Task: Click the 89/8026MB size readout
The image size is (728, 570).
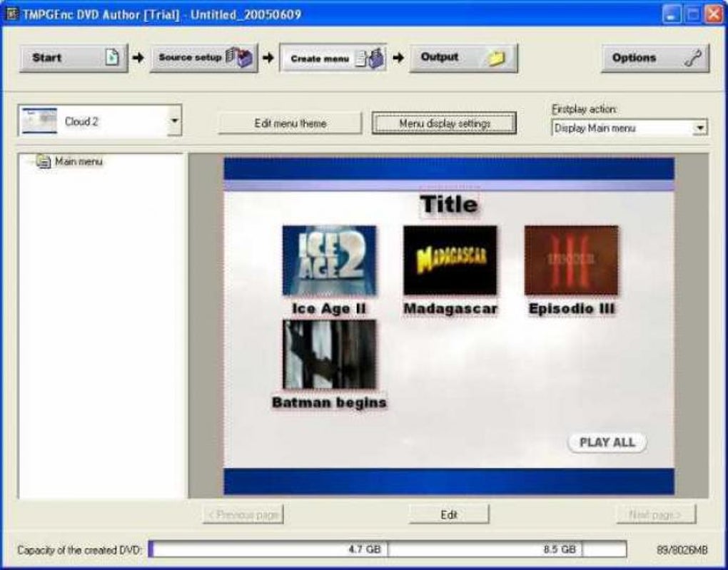Action: pyautogui.click(x=682, y=550)
